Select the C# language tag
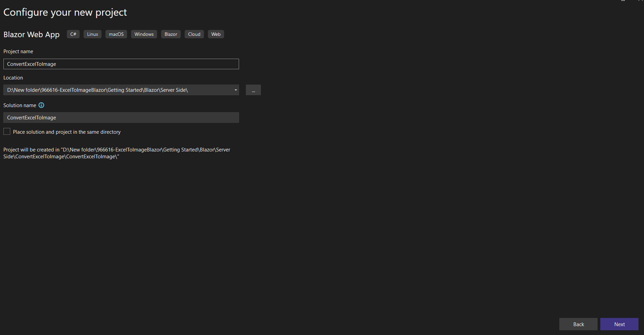The height and width of the screenshot is (335, 644). pos(73,34)
